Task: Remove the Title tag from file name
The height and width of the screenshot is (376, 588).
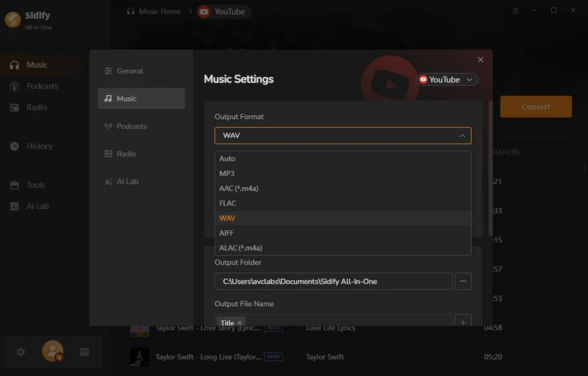Action: 240,323
